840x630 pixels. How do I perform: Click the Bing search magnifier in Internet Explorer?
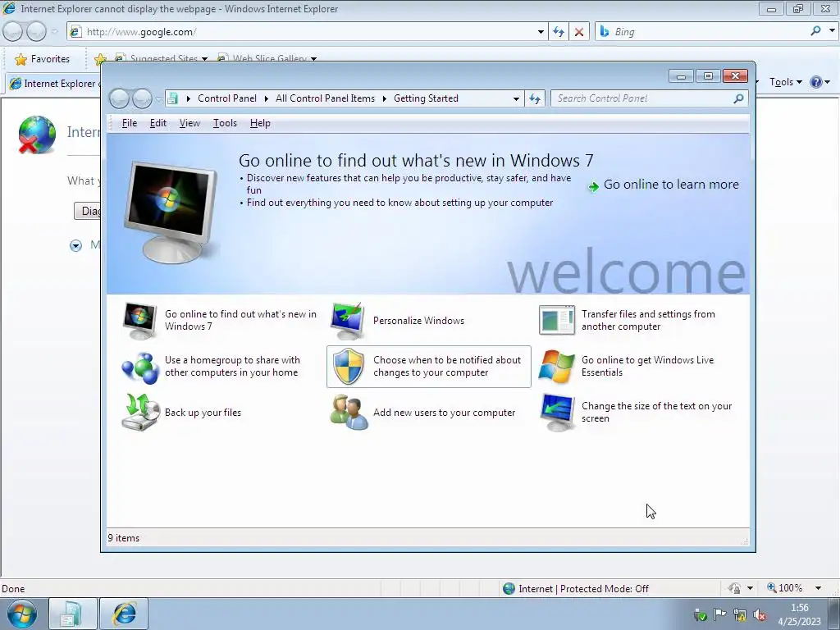[815, 31]
